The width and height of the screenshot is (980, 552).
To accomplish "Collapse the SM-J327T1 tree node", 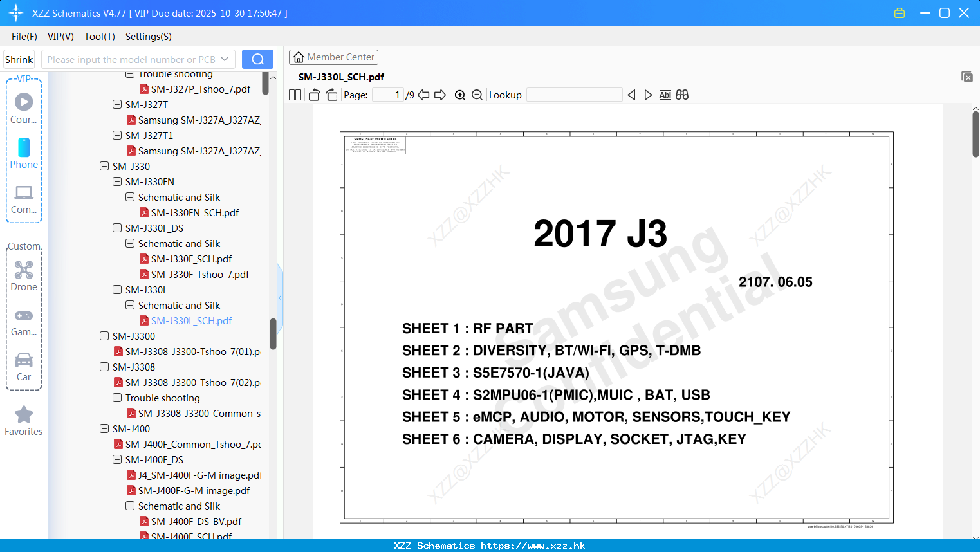I will click(117, 135).
